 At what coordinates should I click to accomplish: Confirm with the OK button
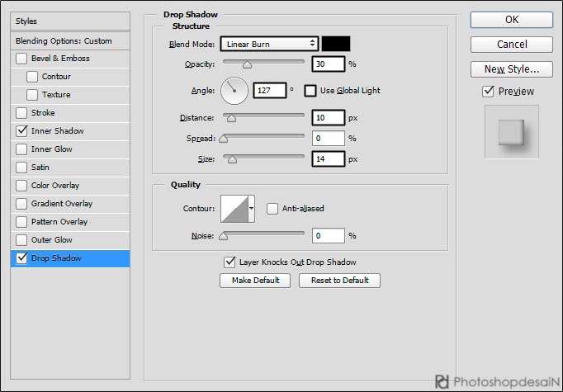pyautogui.click(x=512, y=20)
